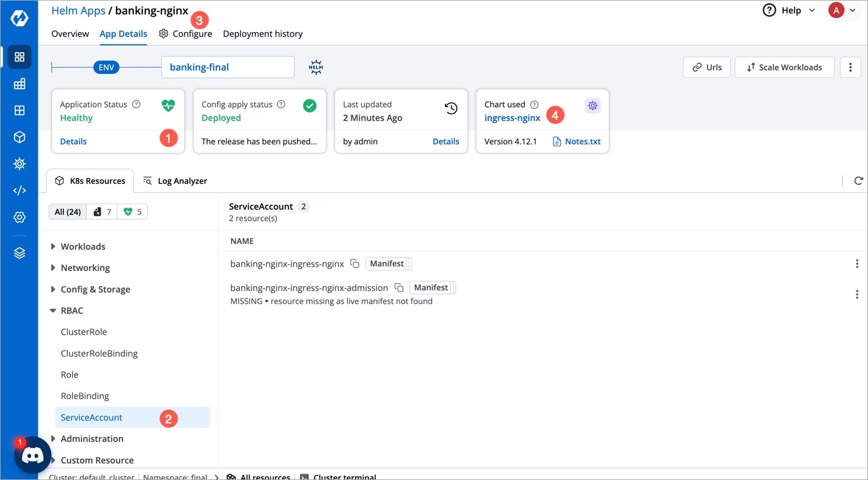Open Manifest for banking-nginx-ingress-nginx-admission

pos(431,287)
